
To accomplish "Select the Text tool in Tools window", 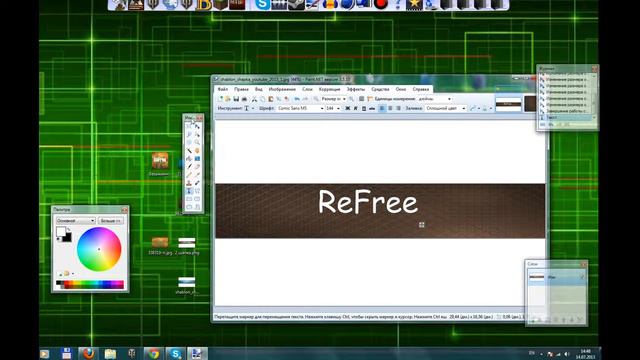I will pos(189,191).
